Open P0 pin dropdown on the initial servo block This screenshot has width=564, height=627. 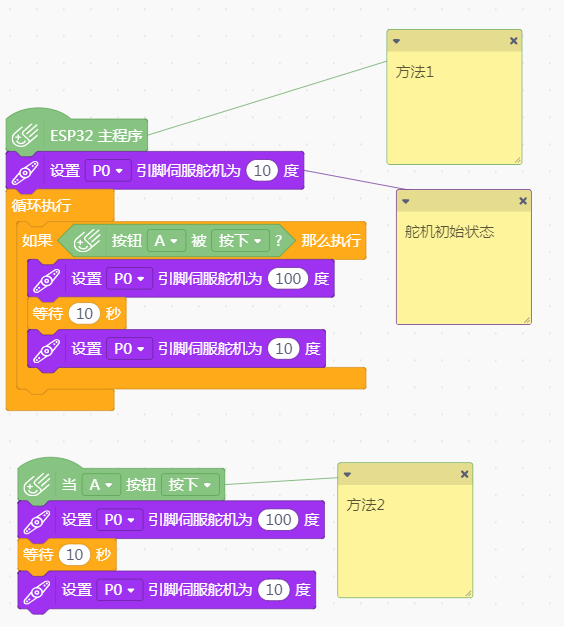coord(108,171)
